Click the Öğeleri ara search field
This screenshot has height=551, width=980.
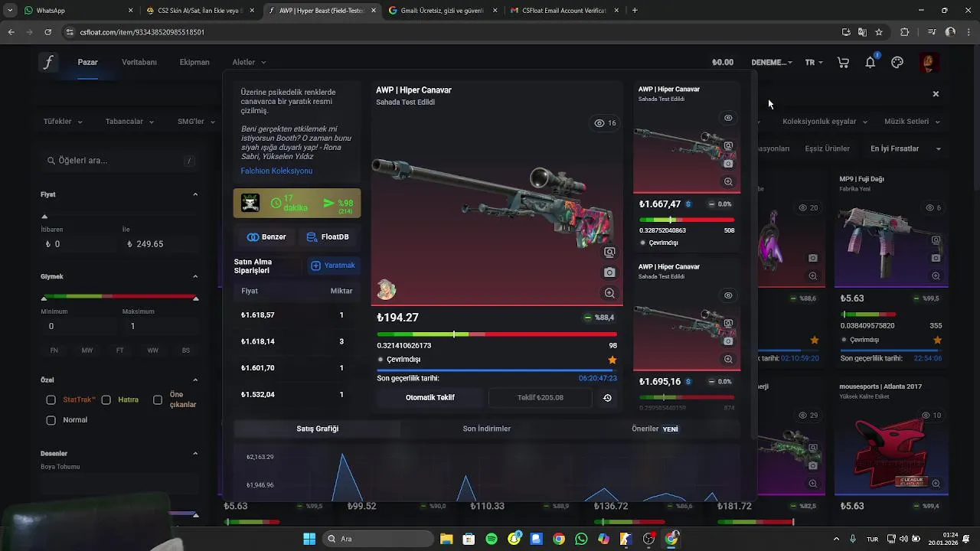[x=120, y=161]
